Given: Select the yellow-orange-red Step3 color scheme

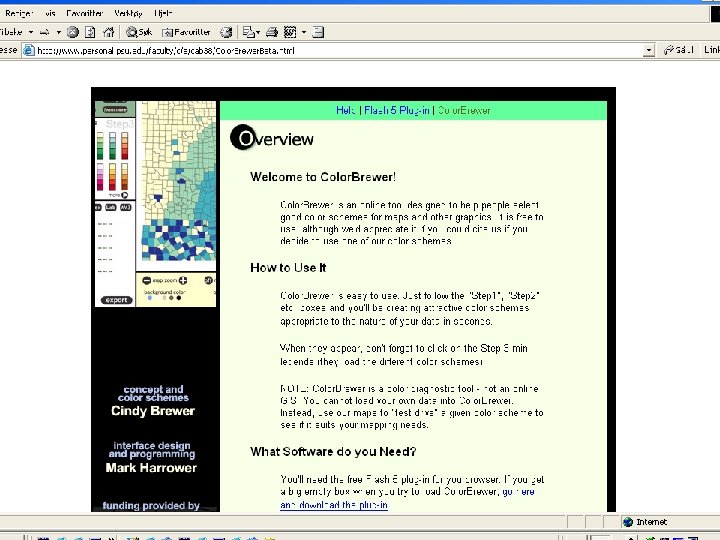Looking at the screenshot, I should [112, 177].
